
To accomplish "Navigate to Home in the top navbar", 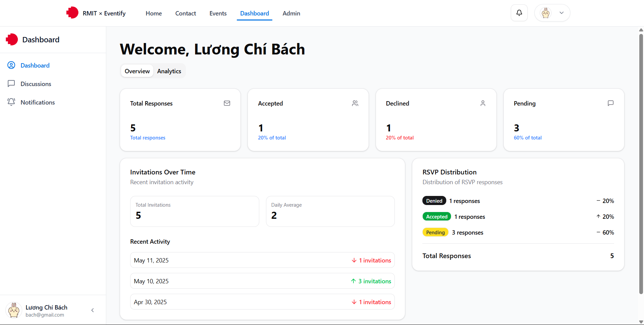I will [154, 13].
